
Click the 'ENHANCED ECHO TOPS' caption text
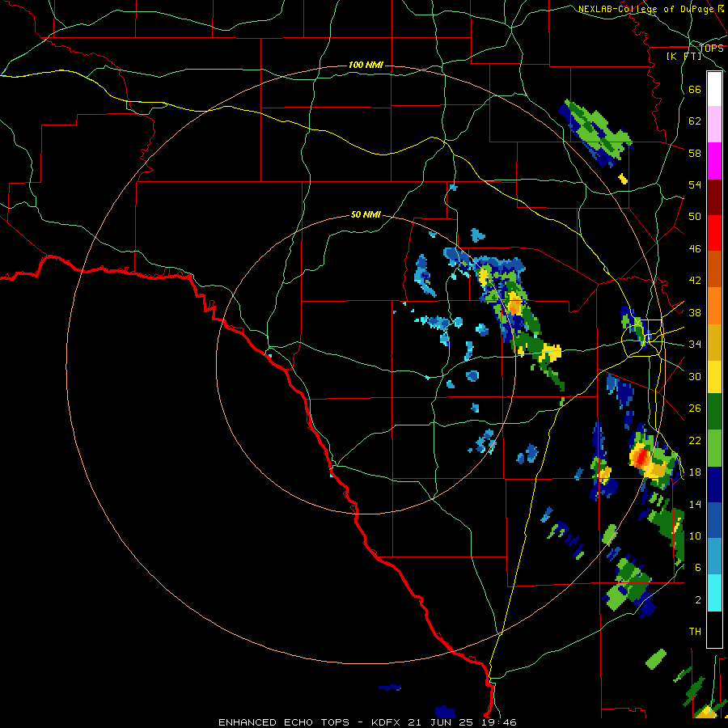[x=284, y=722]
